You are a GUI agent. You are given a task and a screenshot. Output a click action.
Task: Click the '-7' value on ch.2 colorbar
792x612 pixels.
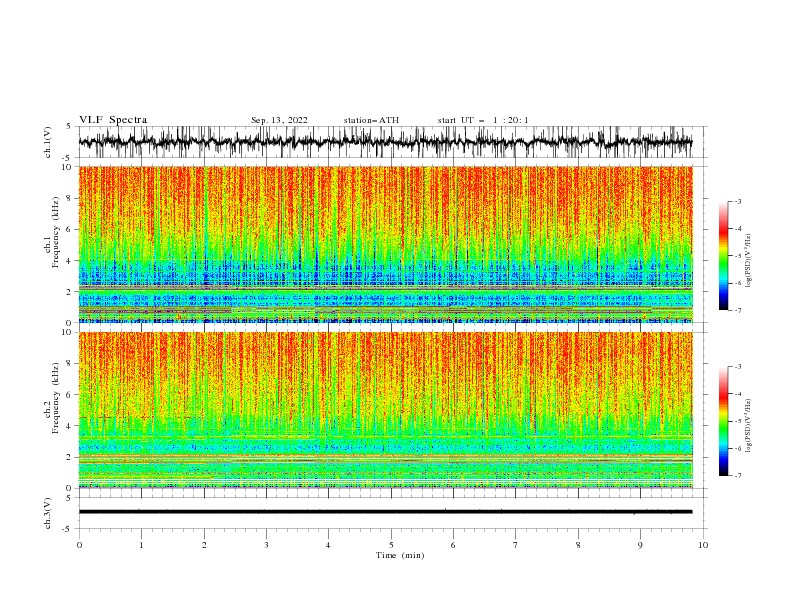click(737, 476)
